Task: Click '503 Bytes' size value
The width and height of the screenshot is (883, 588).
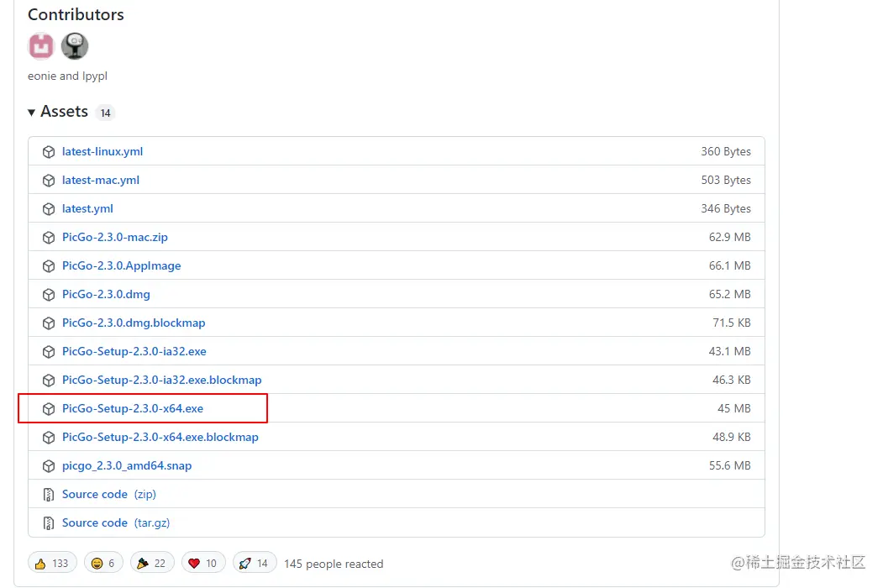Action: (x=726, y=181)
